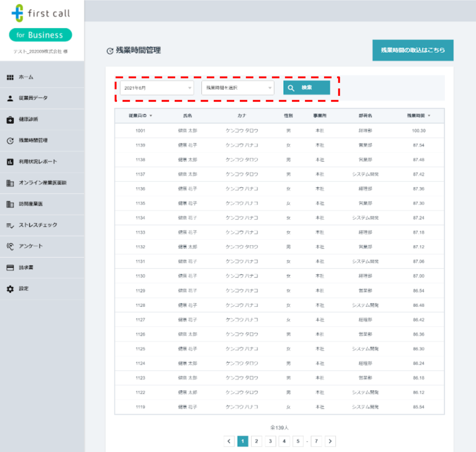Image resolution: width=476 pixels, height=452 pixels.
Task: Sort by 従業員ID column arrow
Action: tap(151, 116)
